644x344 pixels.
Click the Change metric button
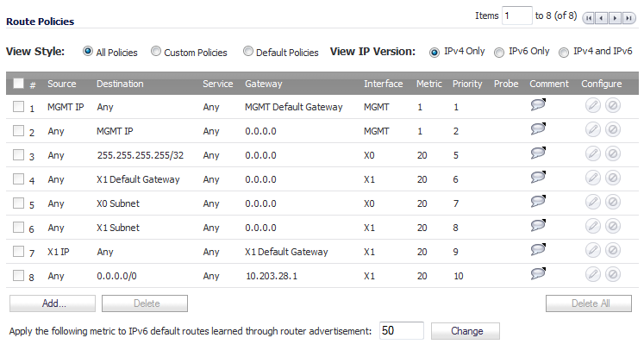[x=466, y=331]
